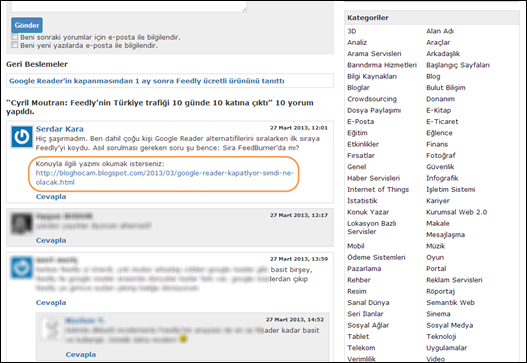The image size is (527, 363).
Task: Open the Donanım category
Action: point(440,99)
